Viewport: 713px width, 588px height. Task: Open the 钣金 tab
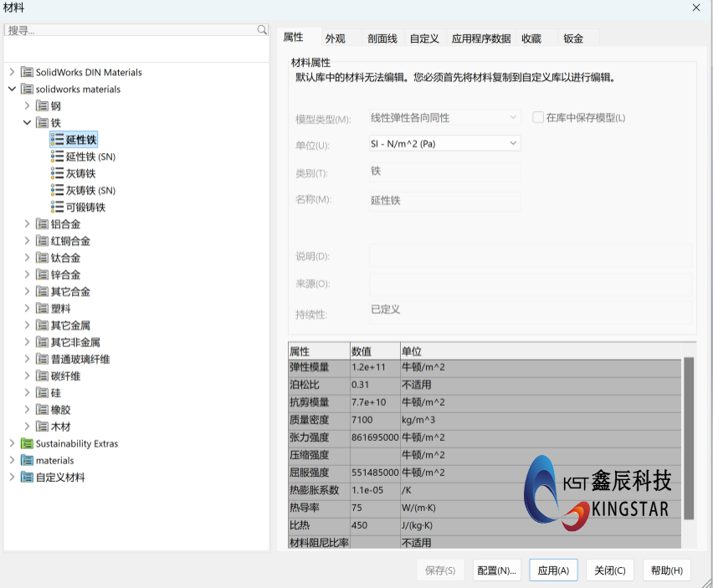(573, 38)
